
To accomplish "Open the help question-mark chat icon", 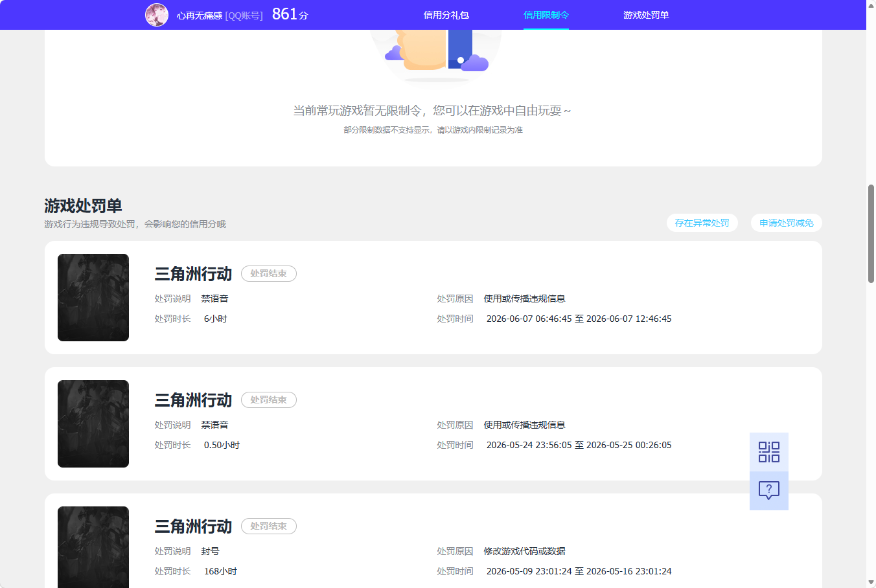I will pos(769,491).
